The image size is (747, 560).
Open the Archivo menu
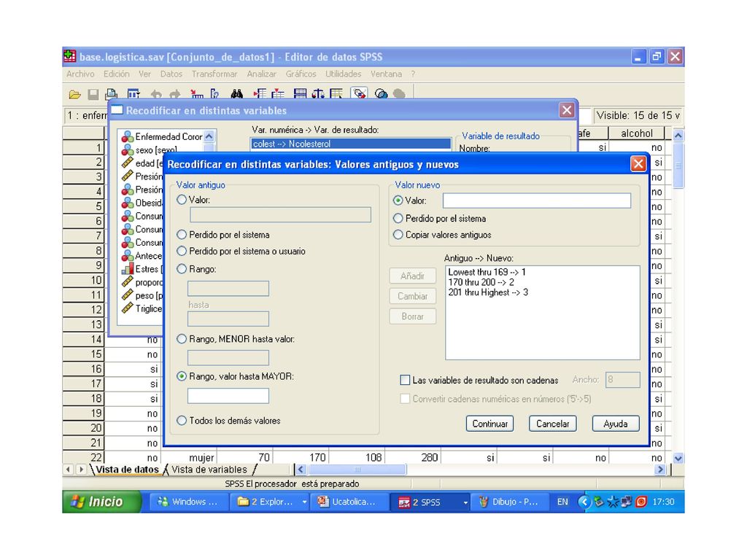click(80, 74)
